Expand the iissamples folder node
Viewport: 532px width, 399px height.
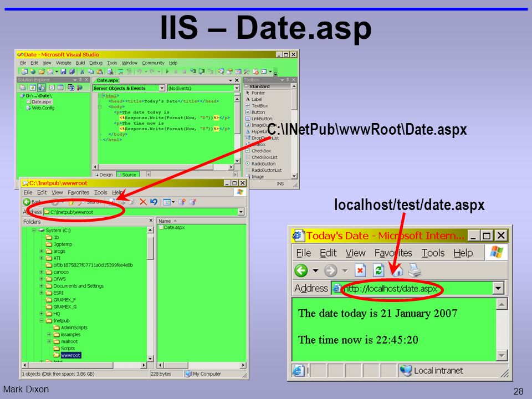49,335
